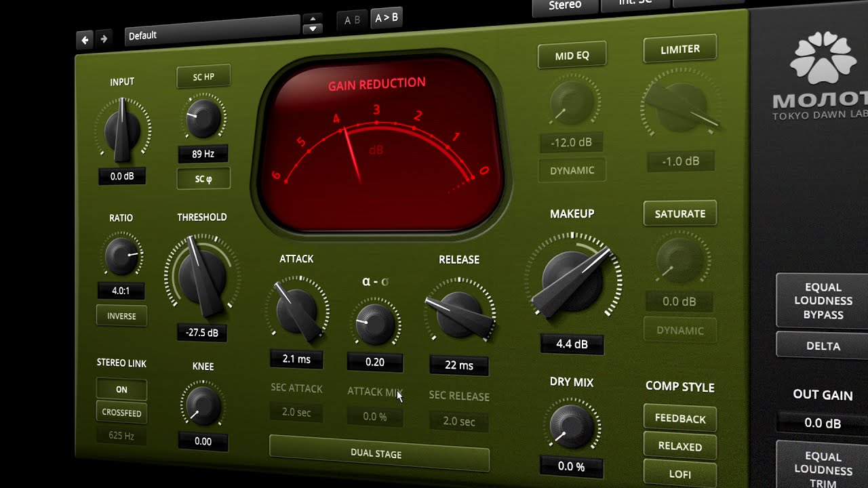Image resolution: width=868 pixels, height=488 pixels.
Task: Toggle the sidechain phase SC φ button
Action: pyautogui.click(x=203, y=180)
